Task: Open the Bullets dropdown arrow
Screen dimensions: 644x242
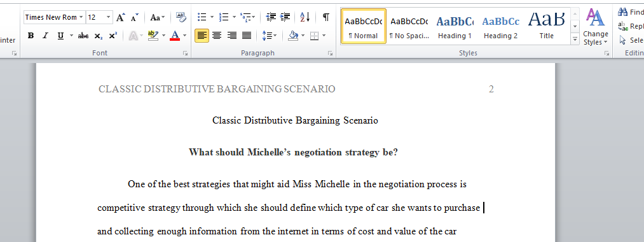Action: point(212,17)
